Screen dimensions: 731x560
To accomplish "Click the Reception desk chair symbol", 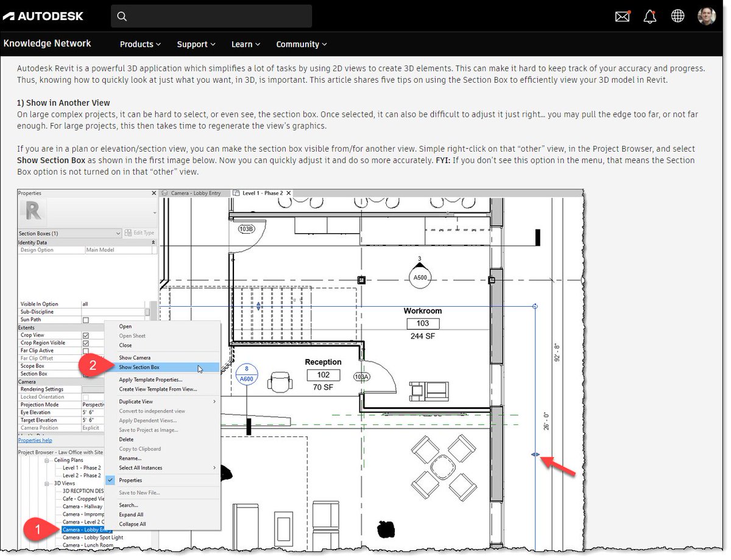I will [x=280, y=383].
